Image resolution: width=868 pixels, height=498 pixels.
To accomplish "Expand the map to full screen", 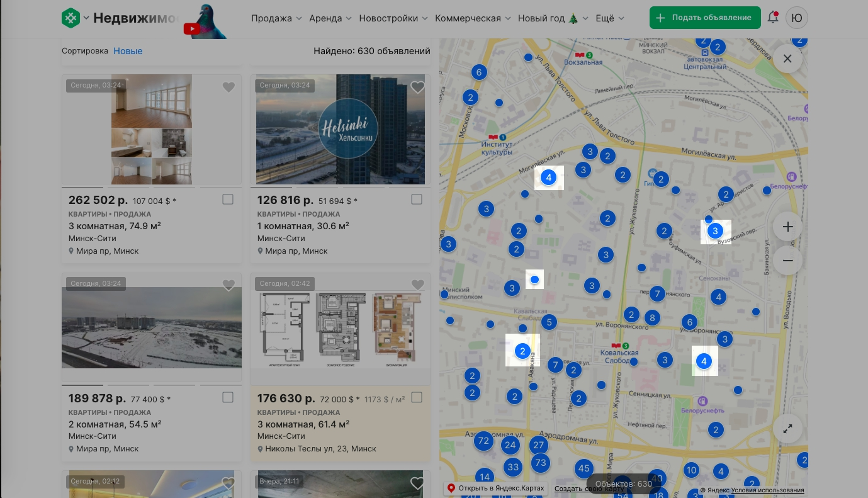I will (x=787, y=428).
